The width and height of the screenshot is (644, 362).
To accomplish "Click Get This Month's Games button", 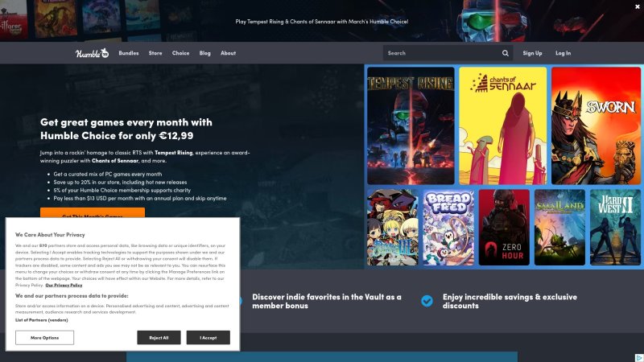I will [93, 212].
